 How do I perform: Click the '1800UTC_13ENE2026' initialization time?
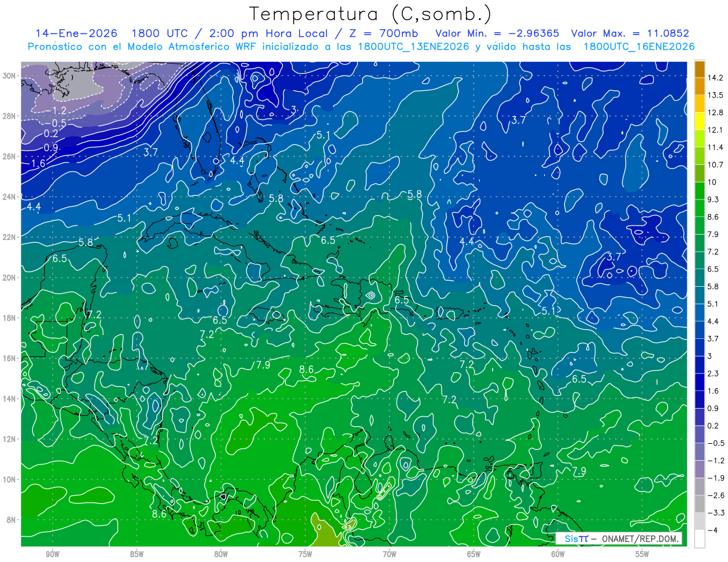[413, 47]
